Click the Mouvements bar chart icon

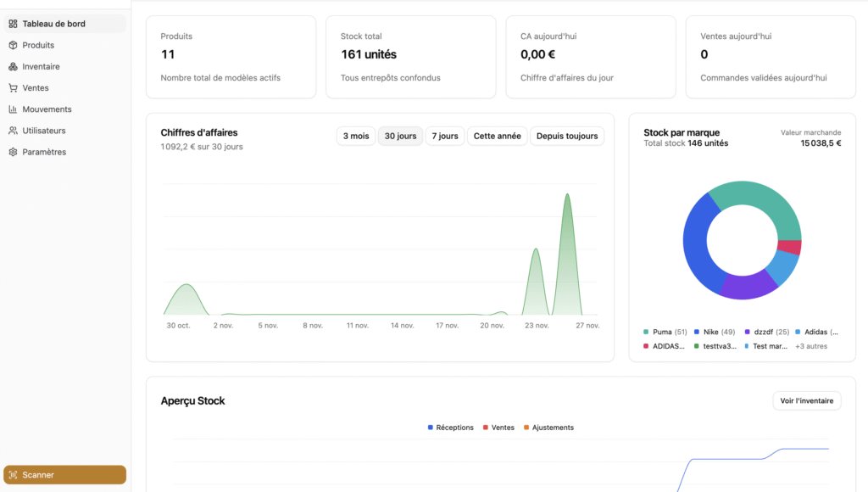click(13, 109)
